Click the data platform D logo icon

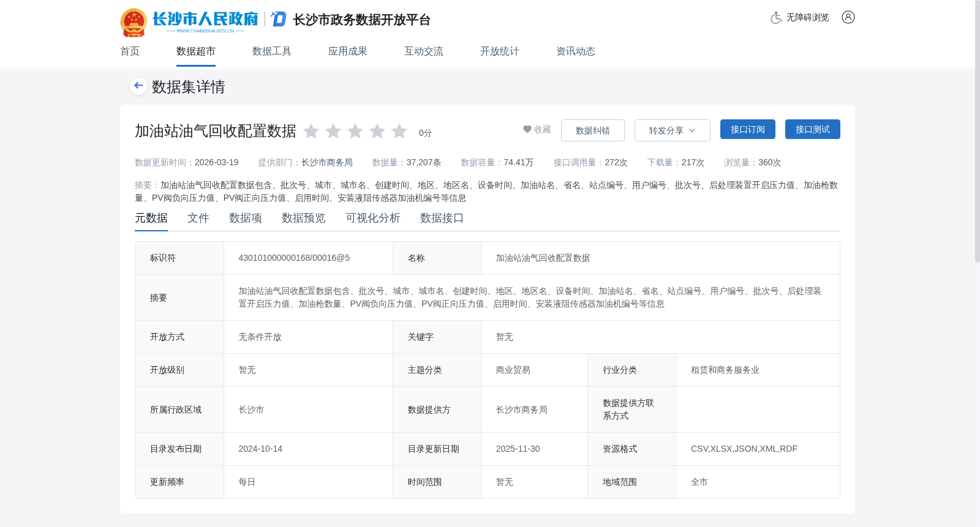279,19
